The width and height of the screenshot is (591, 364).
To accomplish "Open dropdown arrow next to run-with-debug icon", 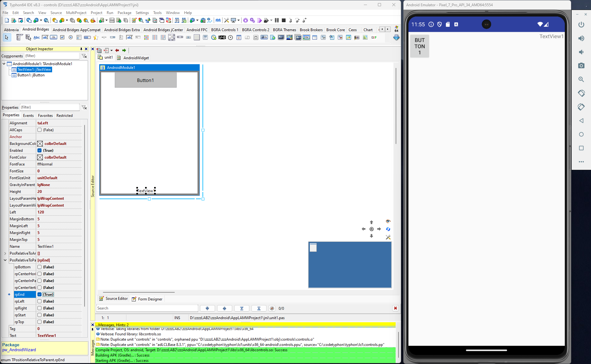I will (271, 20).
